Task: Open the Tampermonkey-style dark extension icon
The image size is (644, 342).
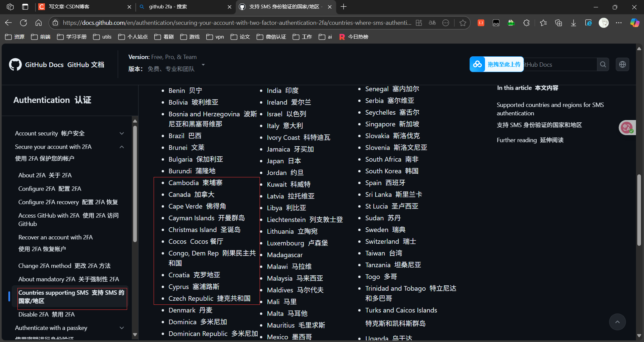Action: [496, 23]
